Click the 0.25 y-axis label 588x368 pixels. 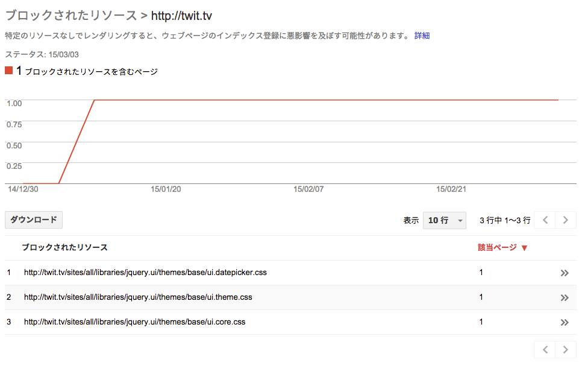(x=14, y=167)
